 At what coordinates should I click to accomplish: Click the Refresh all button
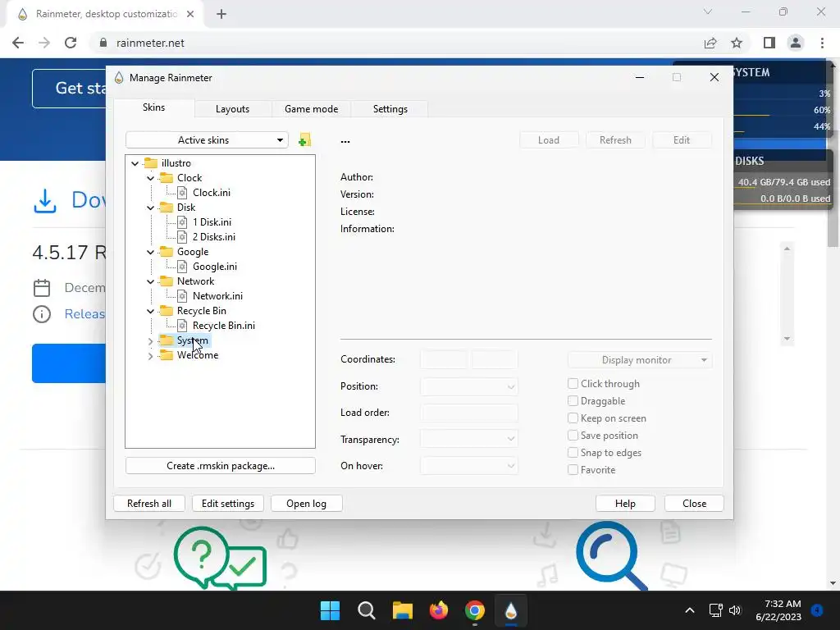[149, 504]
